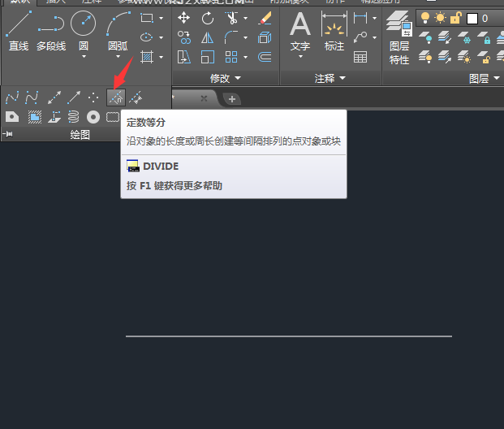Select the 直线 (Line) tool
Image resolution: width=504 pixels, height=429 pixels.
tap(19, 31)
